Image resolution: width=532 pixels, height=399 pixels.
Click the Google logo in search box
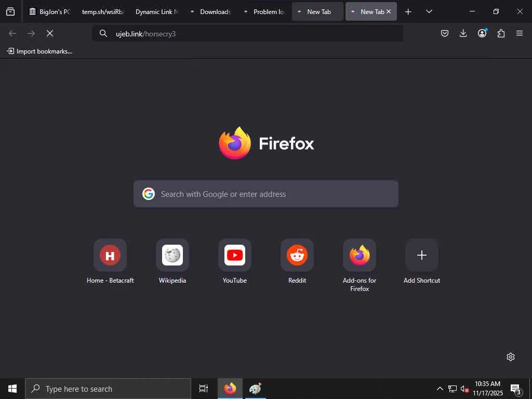pyautogui.click(x=149, y=194)
